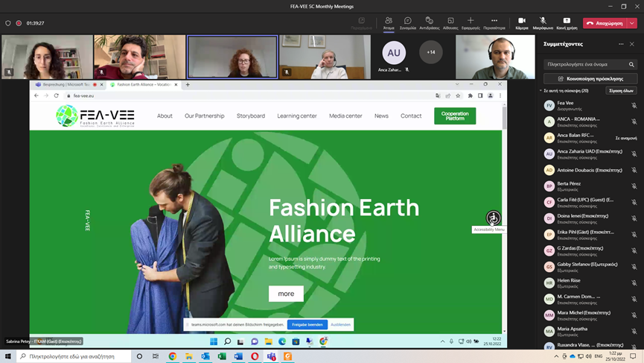Click the Κοινή χρήση share screen icon
The height and width of the screenshot is (363, 644).
pyautogui.click(x=567, y=21)
